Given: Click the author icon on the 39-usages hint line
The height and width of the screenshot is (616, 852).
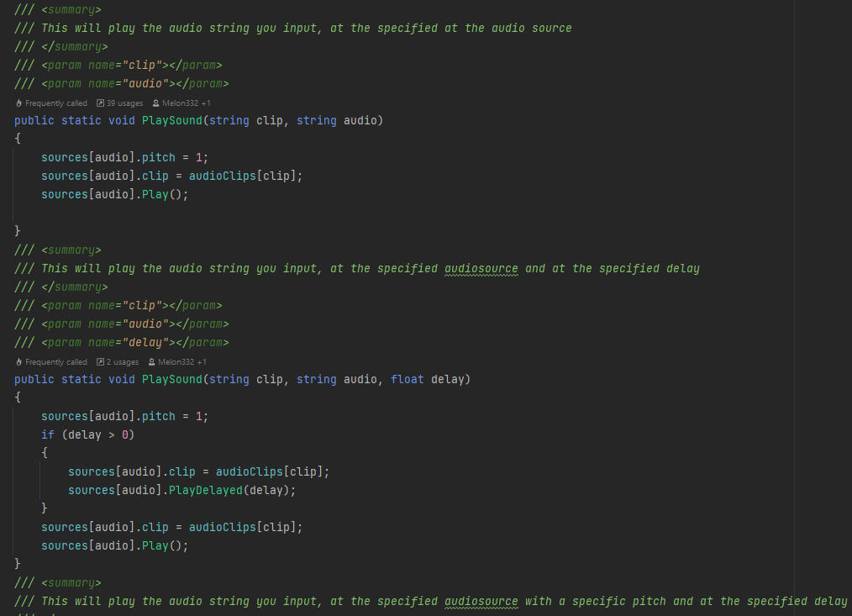Looking at the screenshot, I should click(x=155, y=103).
